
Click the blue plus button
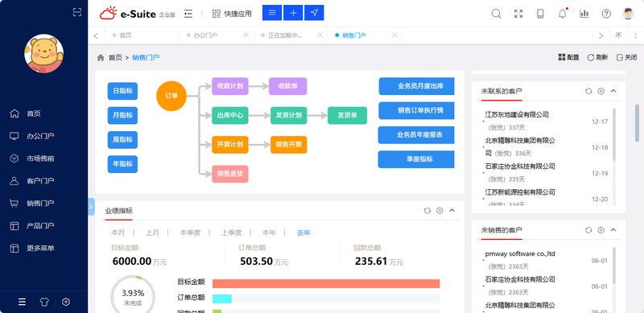[x=293, y=13]
